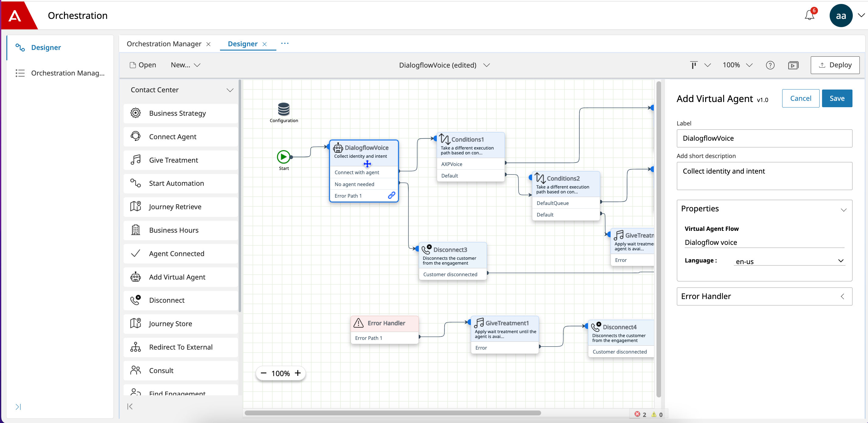Select the Connect Agent task icon

point(135,136)
